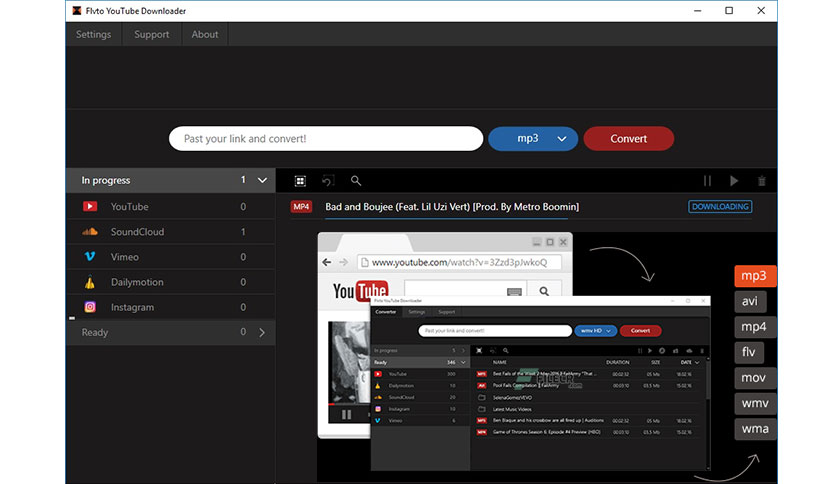This screenshot has height=484, width=836.
Task: Select Dailymotion in the sidebar
Action: click(x=137, y=282)
